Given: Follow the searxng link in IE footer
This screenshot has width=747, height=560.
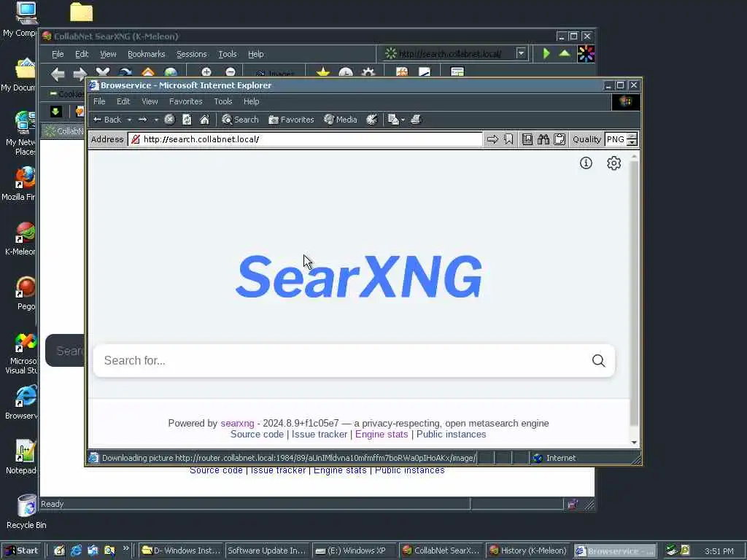Looking at the screenshot, I should point(237,424).
